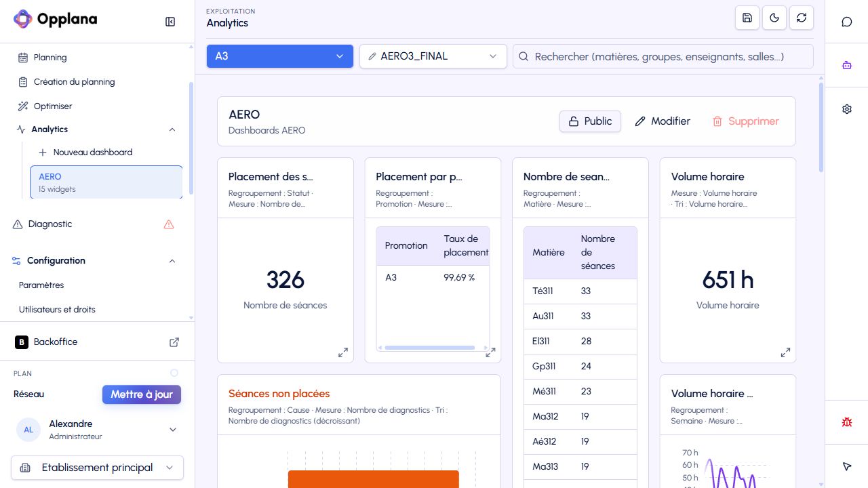
Task: Click the 651 h volume value
Action: point(728,280)
